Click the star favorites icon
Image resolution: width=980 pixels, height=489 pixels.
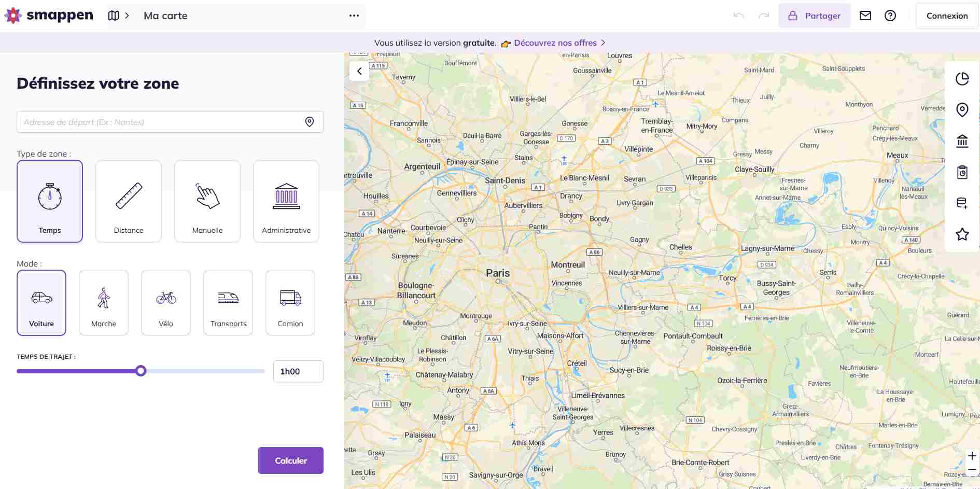962,234
